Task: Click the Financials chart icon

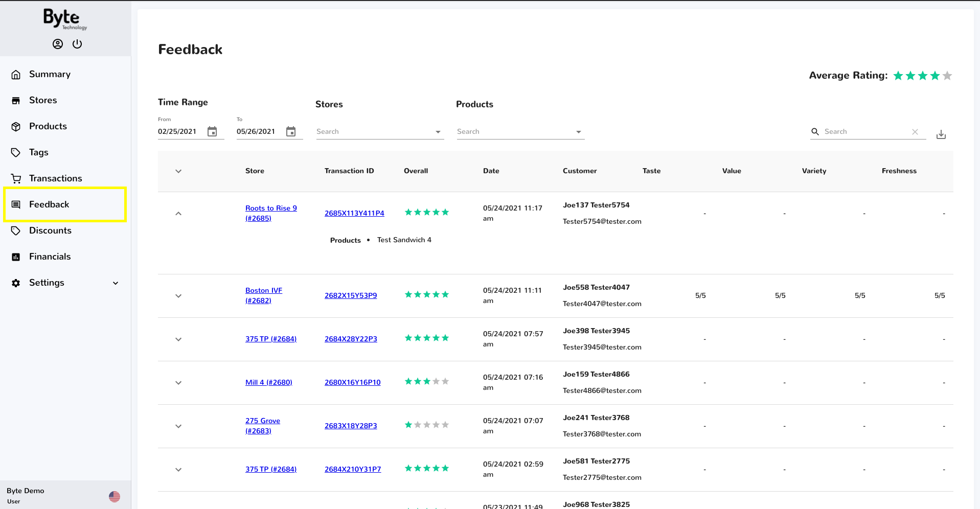Action: 16,257
